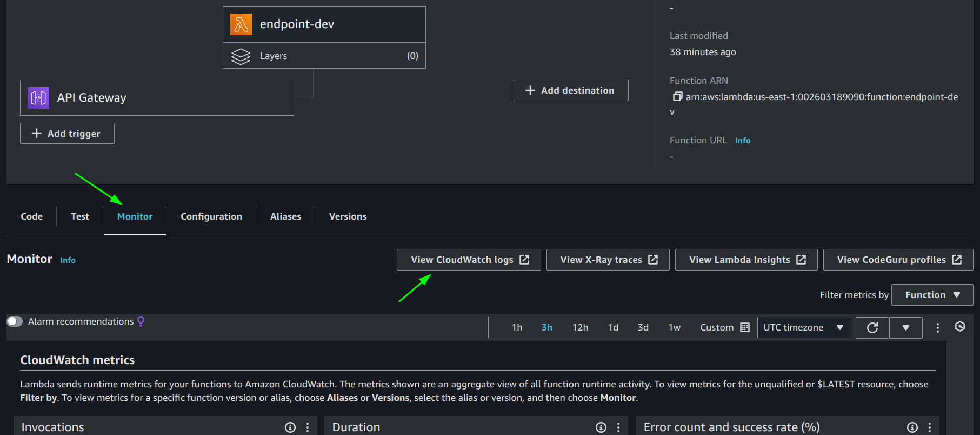The height and width of the screenshot is (435, 980).
Task: Open the Duration widget three-dot menu
Action: pos(618,427)
